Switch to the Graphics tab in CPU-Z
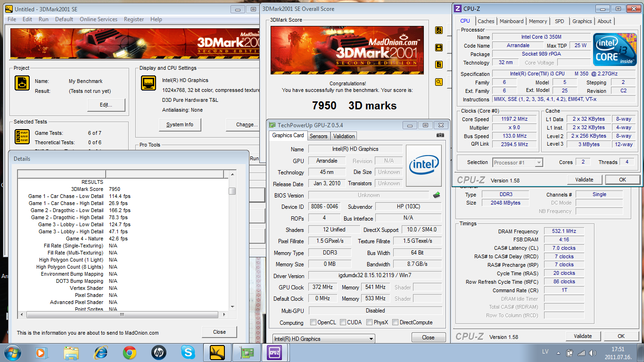The height and width of the screenshot is (362, 644). click(x=582, y=21)
